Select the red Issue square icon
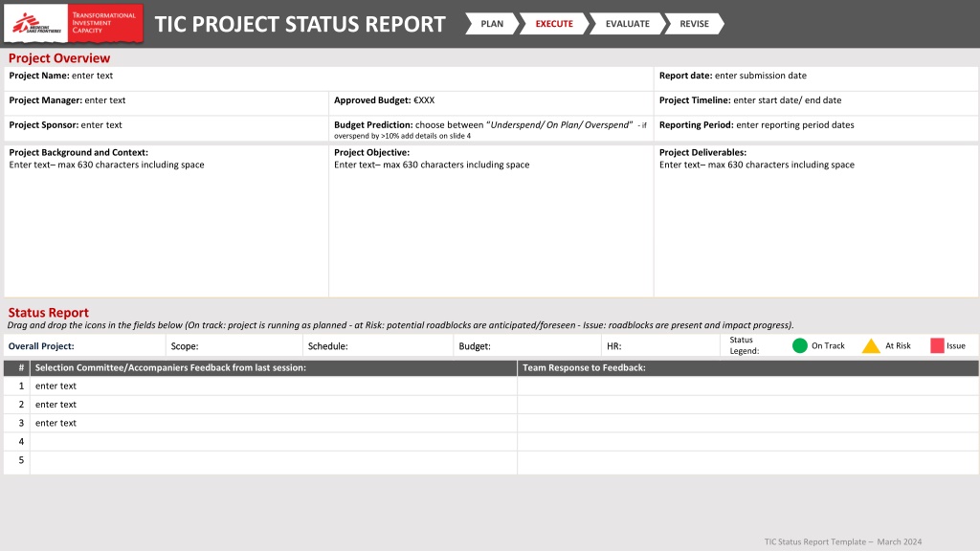 coord(937,345)
